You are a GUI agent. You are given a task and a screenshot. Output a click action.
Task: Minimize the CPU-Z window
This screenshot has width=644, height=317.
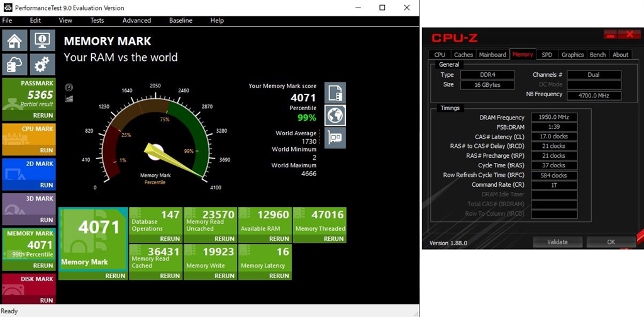click(x=610, y=35)
